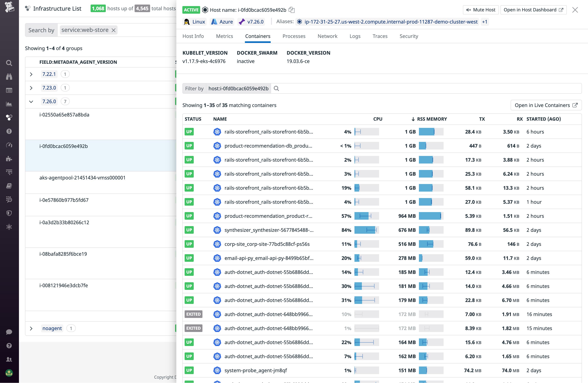Switch to the Network tab
This screenshot has width=588, height=383.
point(327,36)
